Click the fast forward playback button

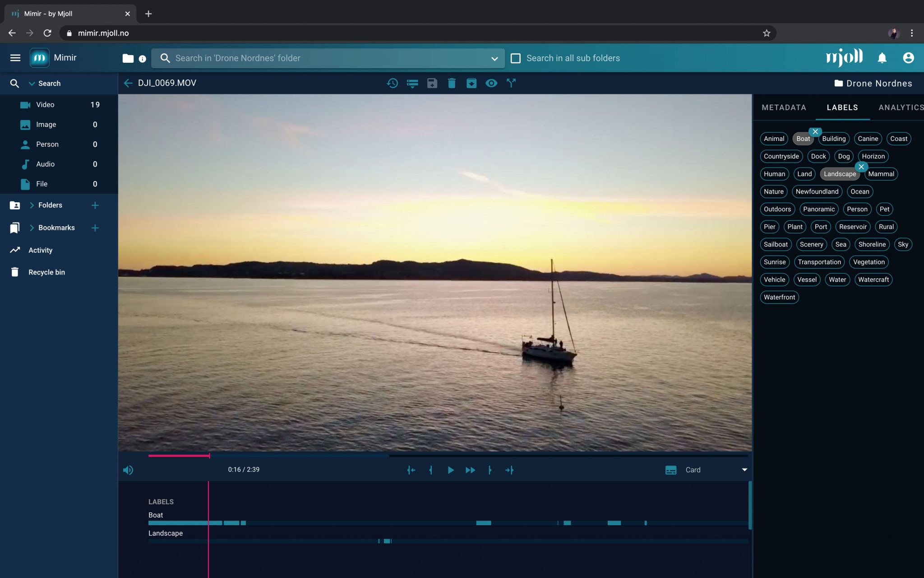pos(470,470)
